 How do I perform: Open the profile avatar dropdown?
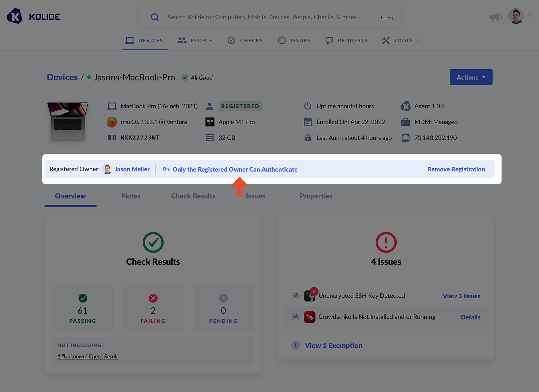coord(516,16)
